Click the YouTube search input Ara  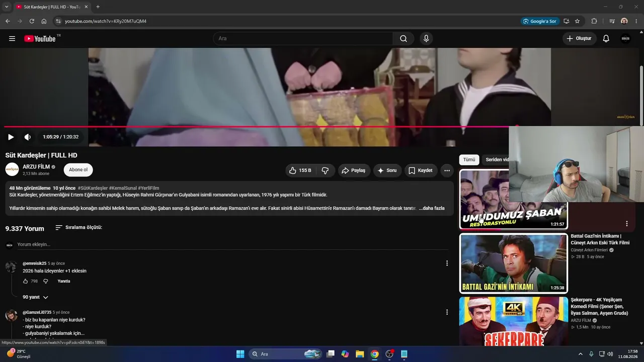point(303,39)
